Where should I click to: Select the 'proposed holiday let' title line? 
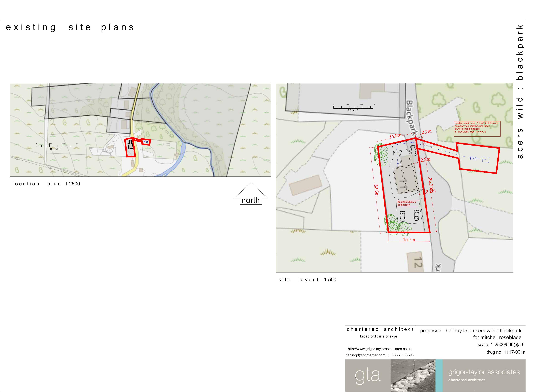[x=471, y=331]
